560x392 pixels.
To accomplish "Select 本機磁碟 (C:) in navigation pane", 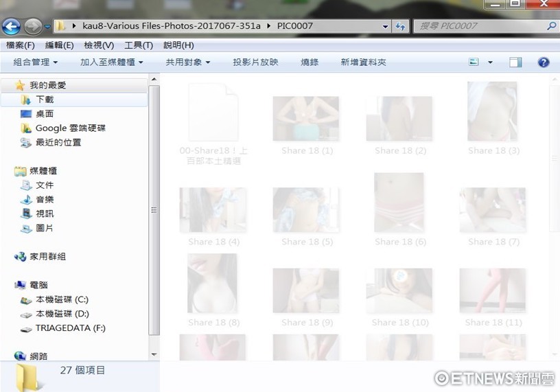I will (62, 299).
